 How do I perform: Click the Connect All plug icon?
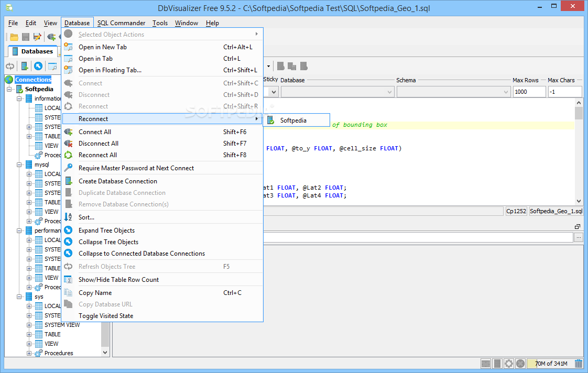tap(68, 131)
